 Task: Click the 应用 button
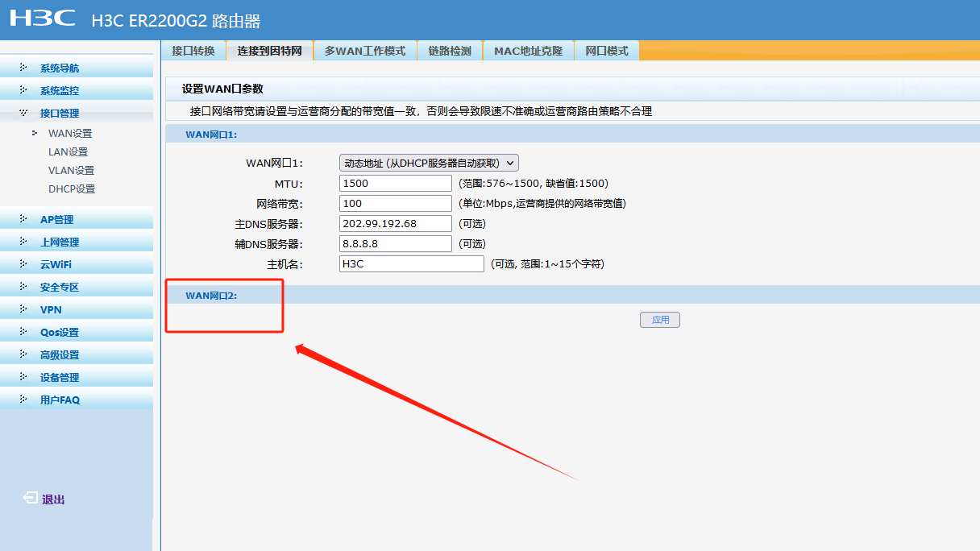(x=660, y=320)
